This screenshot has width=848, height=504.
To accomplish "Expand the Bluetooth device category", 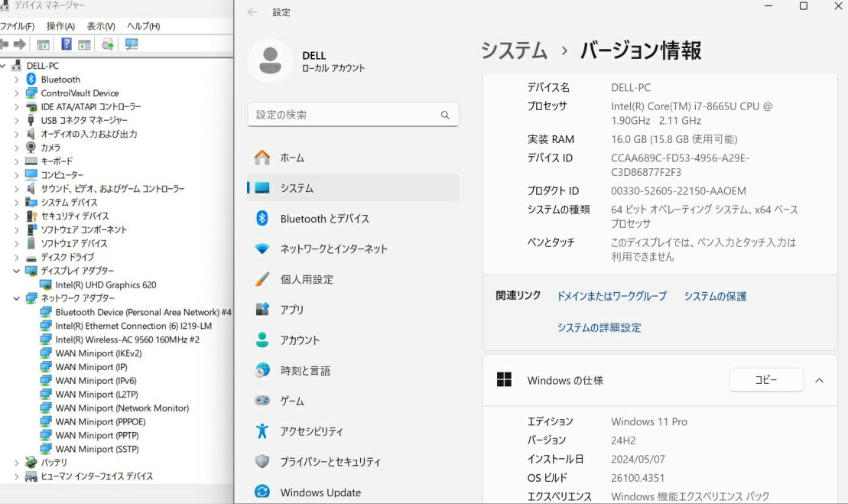I will [x=16, y=80].
